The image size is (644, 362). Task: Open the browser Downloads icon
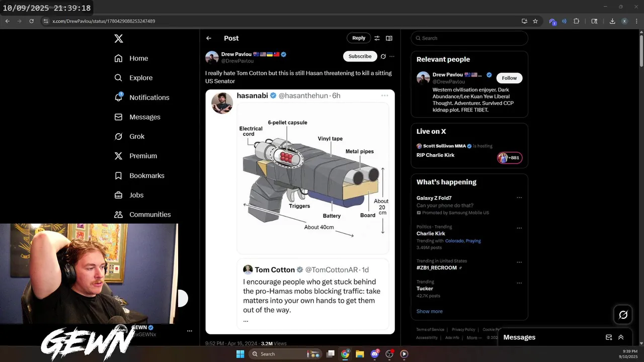[x=612, y=21]
